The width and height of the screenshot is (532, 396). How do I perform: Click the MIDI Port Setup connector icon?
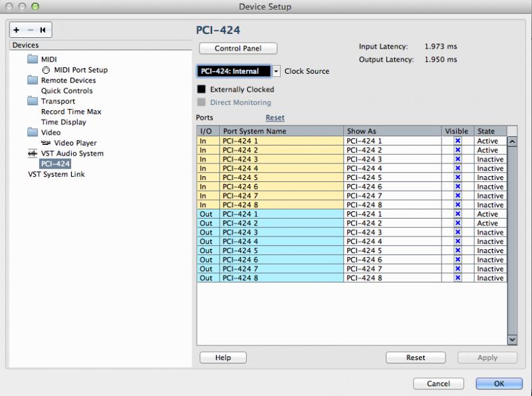pos(46,70)
